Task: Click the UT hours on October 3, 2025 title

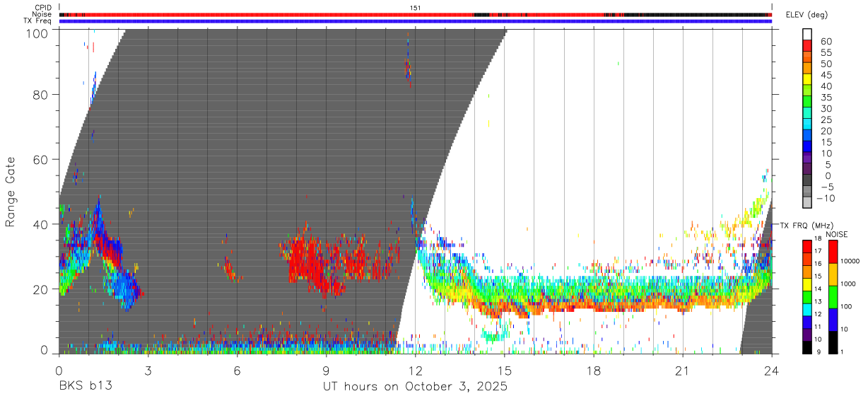Action: pyautogui.click(x=416, y=387)
